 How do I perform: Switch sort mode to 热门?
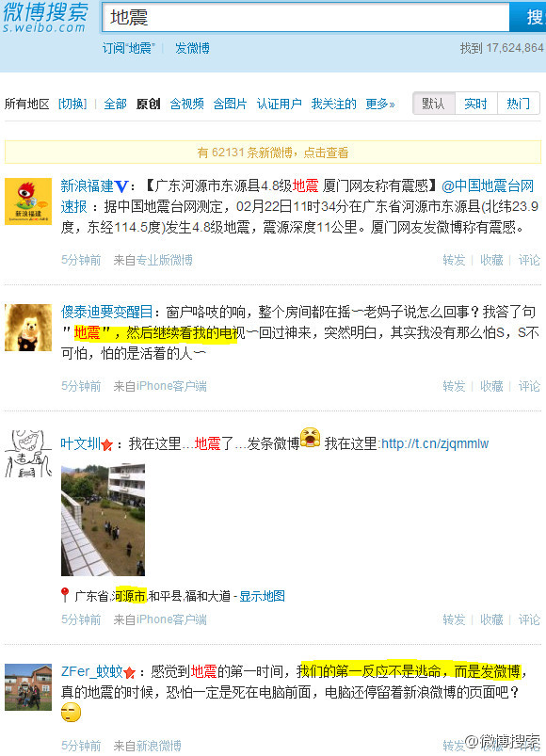pyautogui.click(x=518, y=104)
